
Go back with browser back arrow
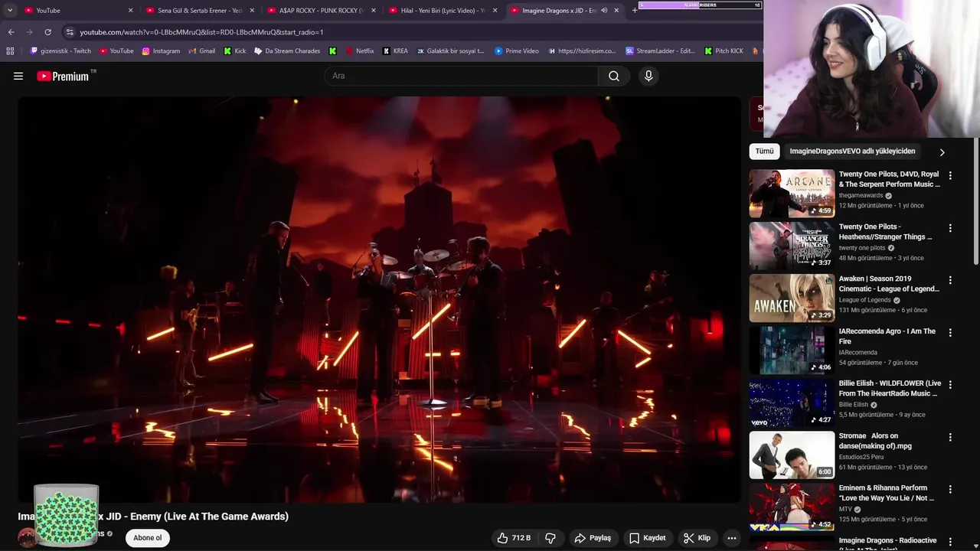[x=11, y=32]
